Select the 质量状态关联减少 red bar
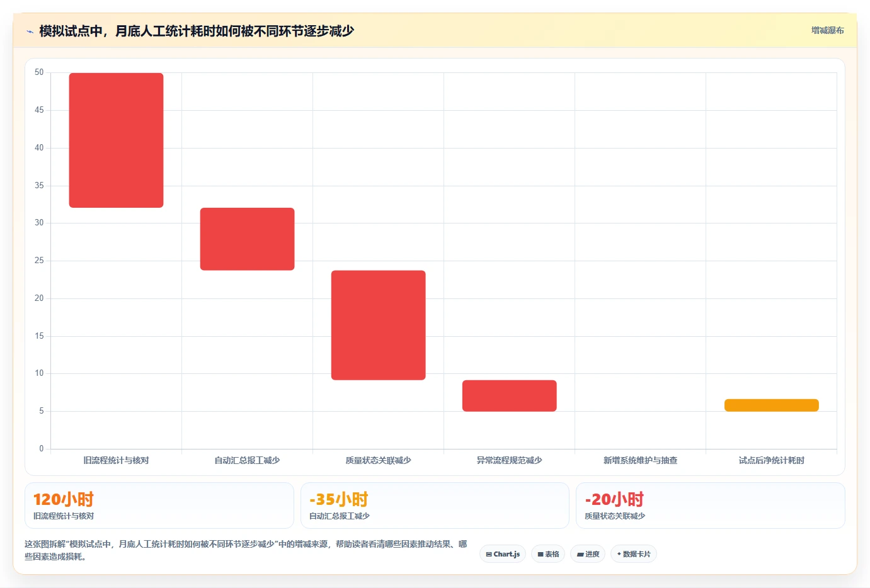 point(378,325)
